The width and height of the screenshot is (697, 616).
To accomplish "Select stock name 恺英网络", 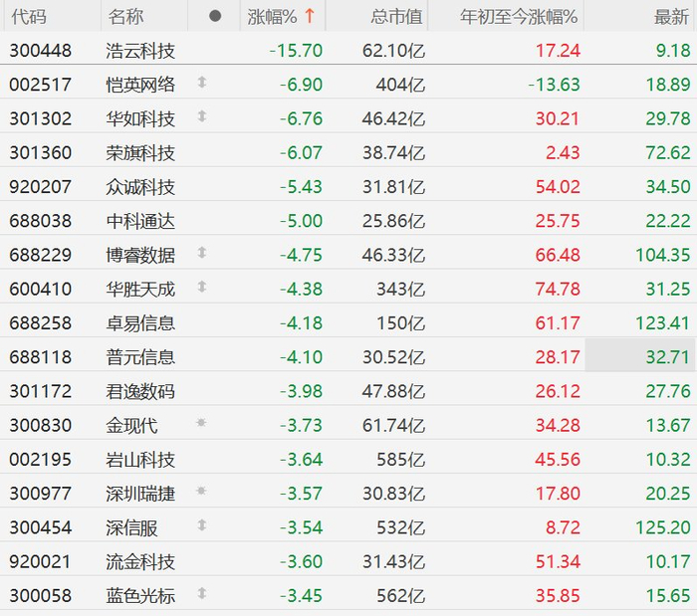I will 140,85.
